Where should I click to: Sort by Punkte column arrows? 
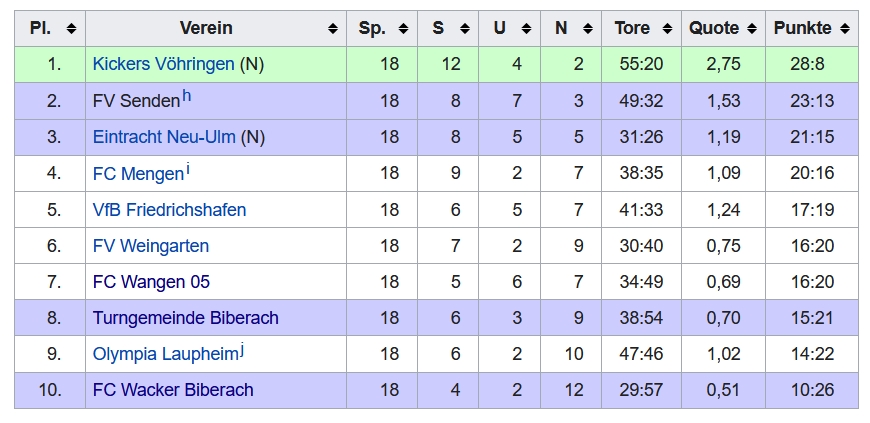[845, 29]
